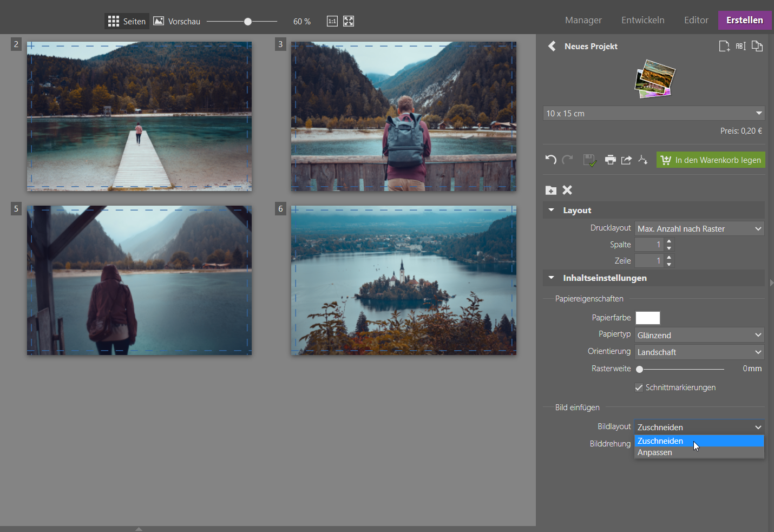Select page 5 hooded person photo

click(x=139, y=280)
